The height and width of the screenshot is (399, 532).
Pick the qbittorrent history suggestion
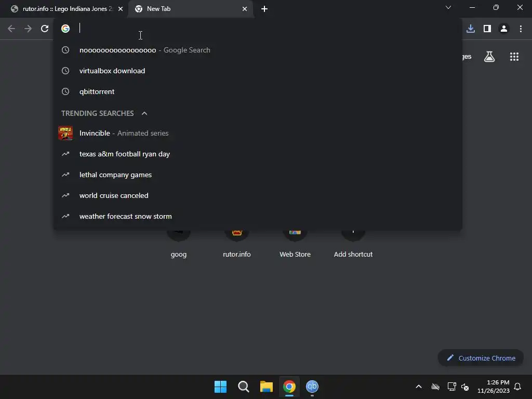pyautogui.click(x=258, y=91)
